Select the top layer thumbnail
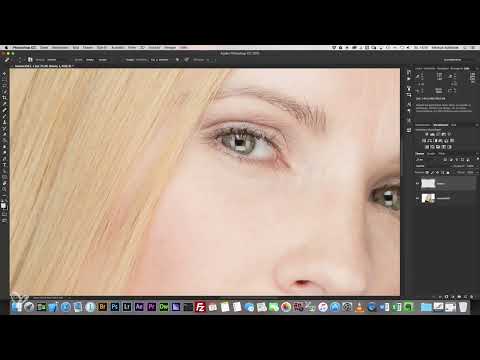 pyautogui.click(x=428, y=183)
